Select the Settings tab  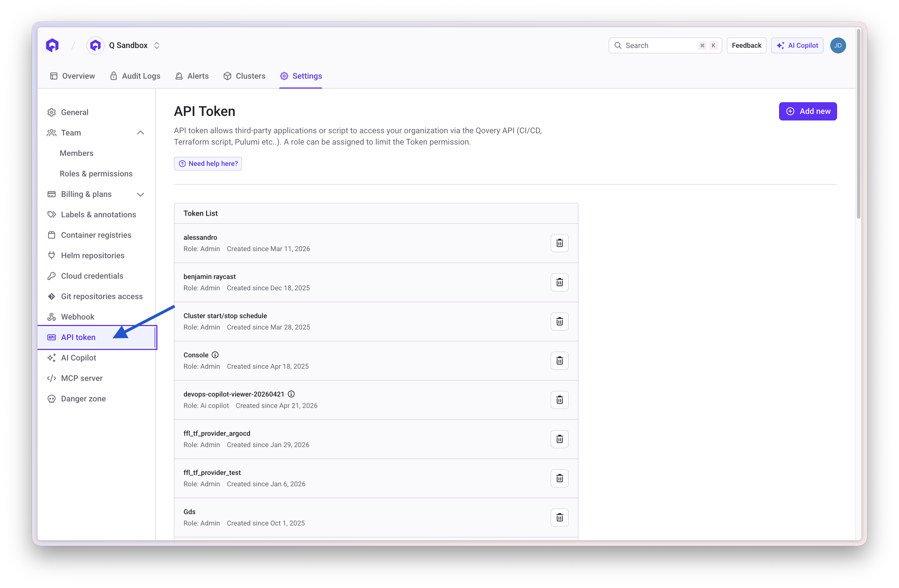301,76
